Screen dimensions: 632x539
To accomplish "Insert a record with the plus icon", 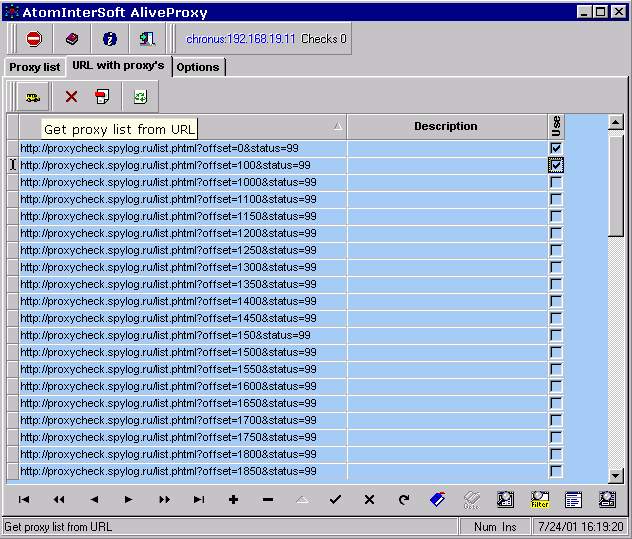I will (x=233, y=499).
